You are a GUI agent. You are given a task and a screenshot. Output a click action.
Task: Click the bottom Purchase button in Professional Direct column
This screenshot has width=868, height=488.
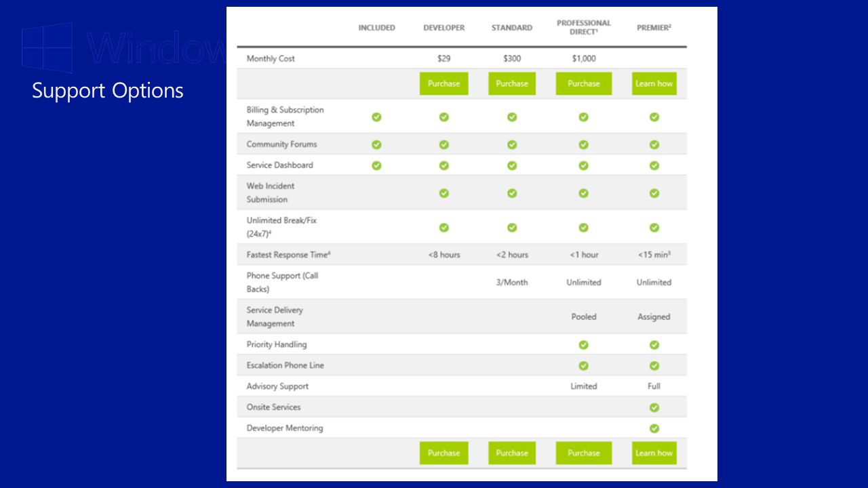(584, 453)
